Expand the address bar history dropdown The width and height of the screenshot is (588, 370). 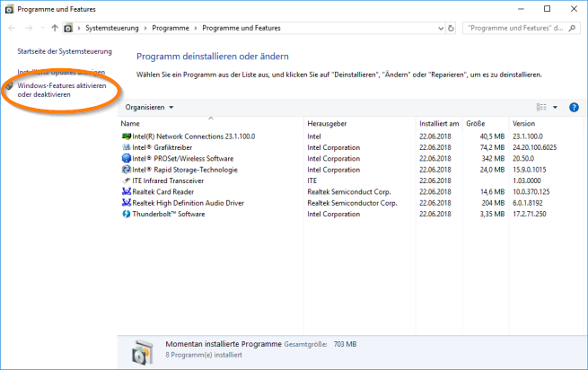[441, 28]
